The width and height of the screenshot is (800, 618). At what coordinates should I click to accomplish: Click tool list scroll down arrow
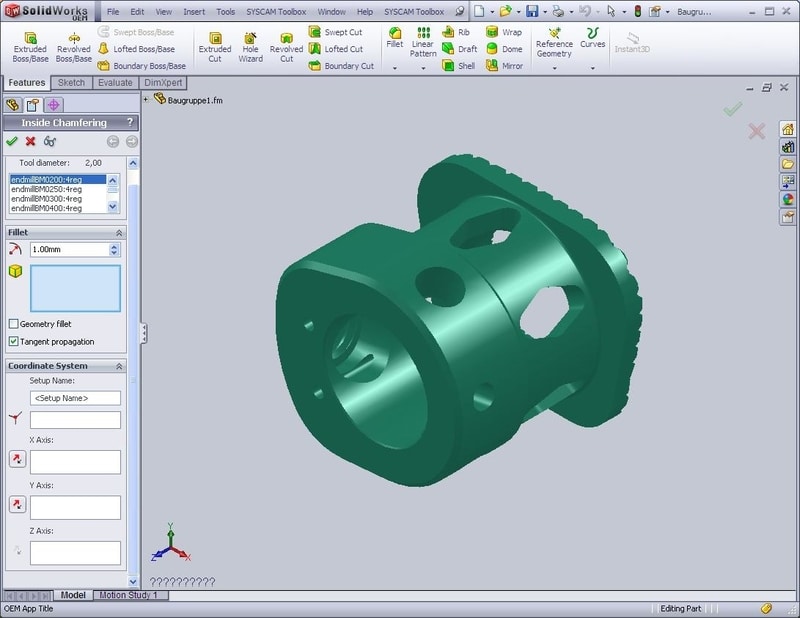[x=113, y=207]
